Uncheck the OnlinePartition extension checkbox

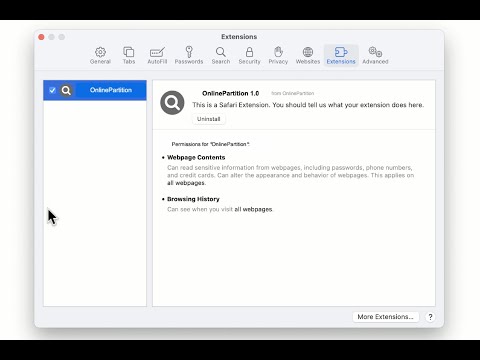coord(52,90)
